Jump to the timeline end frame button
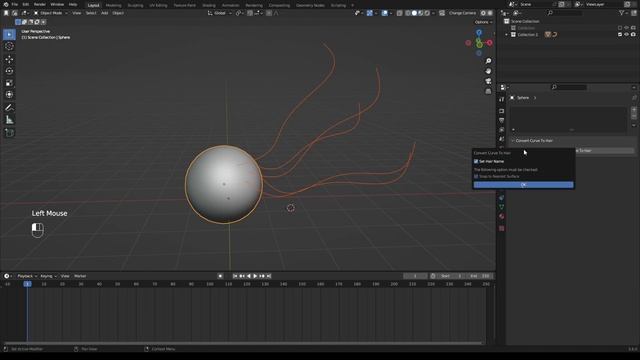The width and height of the screenshot is (640, 360). tap(269, 276)
